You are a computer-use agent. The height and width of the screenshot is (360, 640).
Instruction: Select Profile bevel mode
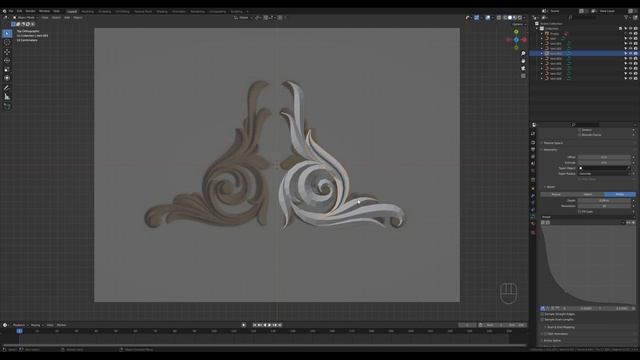click(620, 194)
